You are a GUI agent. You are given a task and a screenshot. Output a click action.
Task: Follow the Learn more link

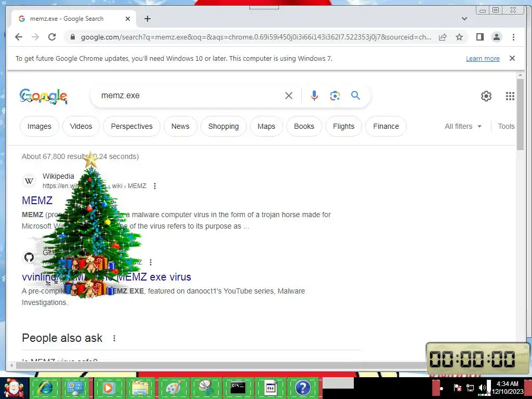pos(483,58)
